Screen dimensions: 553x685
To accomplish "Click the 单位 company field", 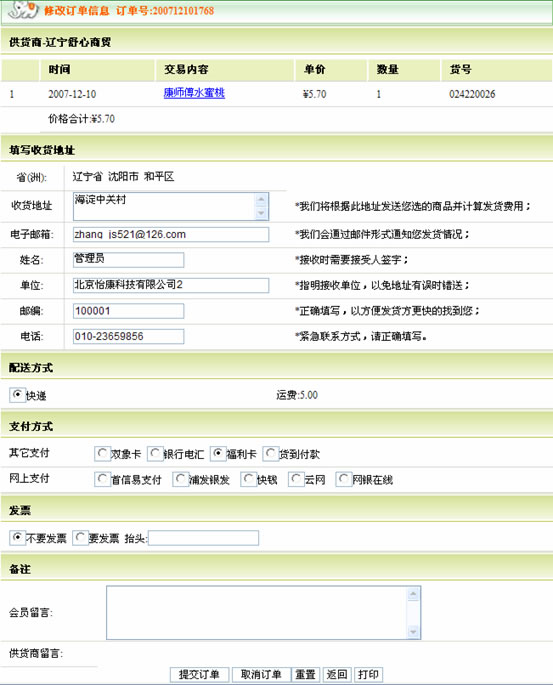I will tap(171, 285).
